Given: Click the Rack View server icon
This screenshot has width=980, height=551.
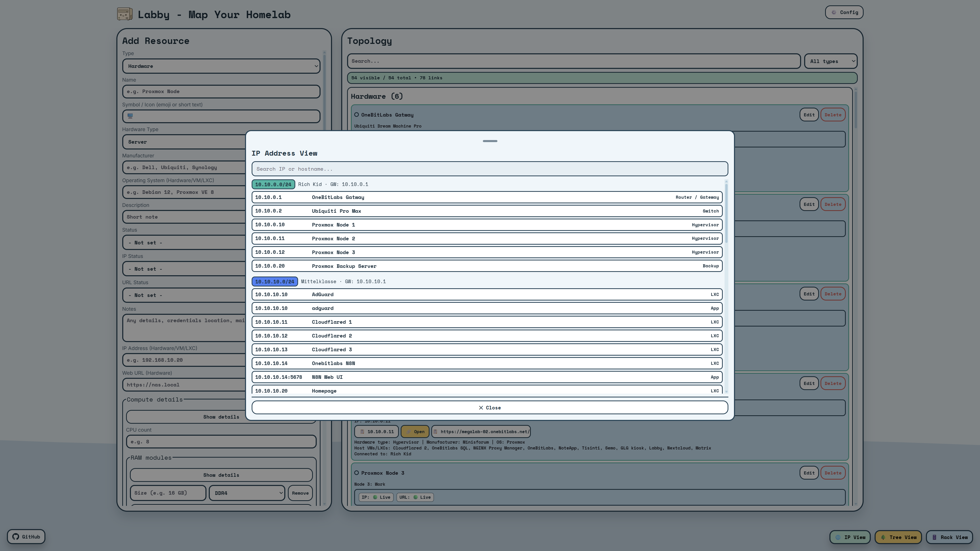Looking at the screenshot, I should (x=934, y=537).
